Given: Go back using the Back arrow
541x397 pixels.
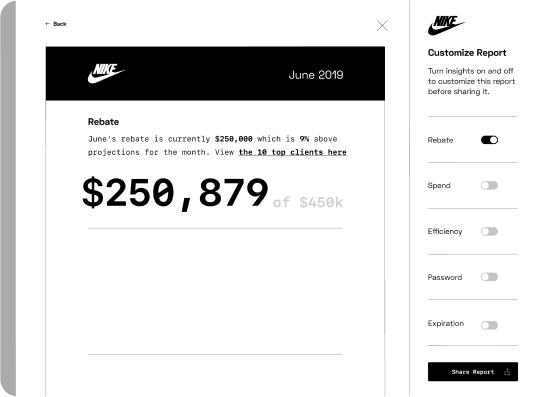Looking at the screenshot, I should point(56,24).
